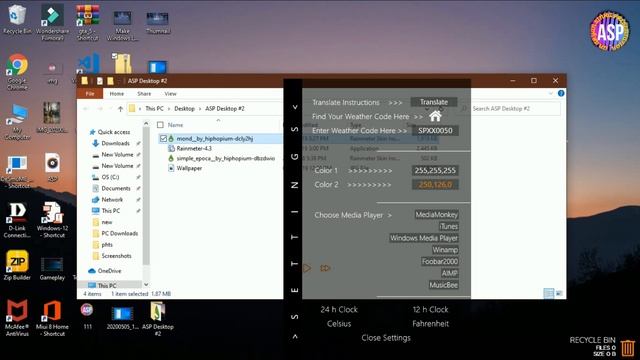Viewport: 640px width, 360px height.
Task: Open Zip Builder desktop icon
Action: point(17,265)
